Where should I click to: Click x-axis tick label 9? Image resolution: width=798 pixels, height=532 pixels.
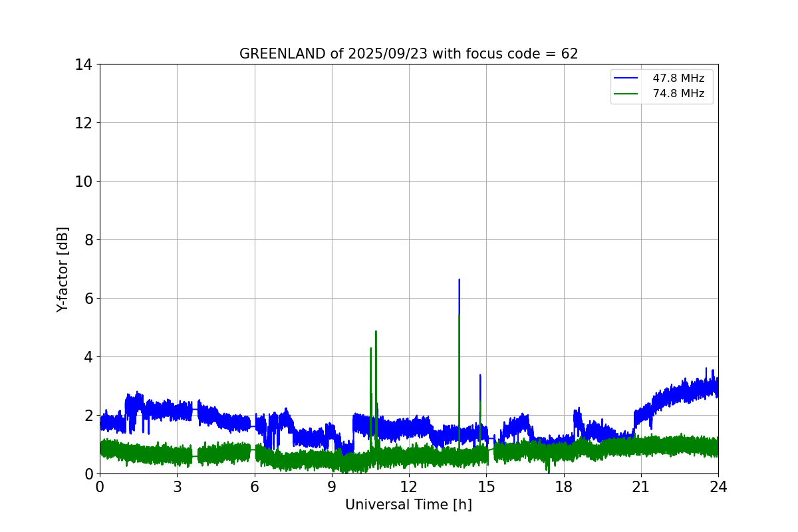[x=332, y=487]
